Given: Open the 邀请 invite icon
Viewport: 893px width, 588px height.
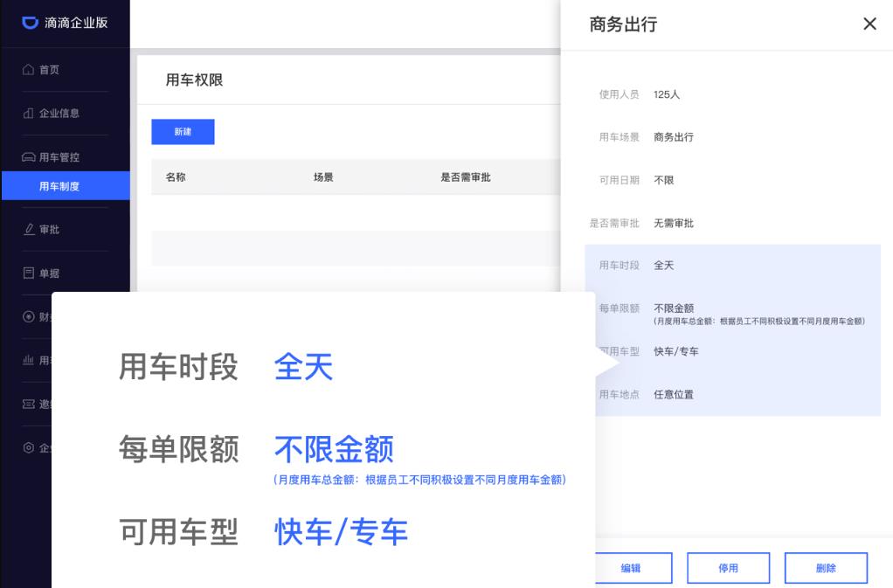Looking at the screenshot, I should pos(30,404).
